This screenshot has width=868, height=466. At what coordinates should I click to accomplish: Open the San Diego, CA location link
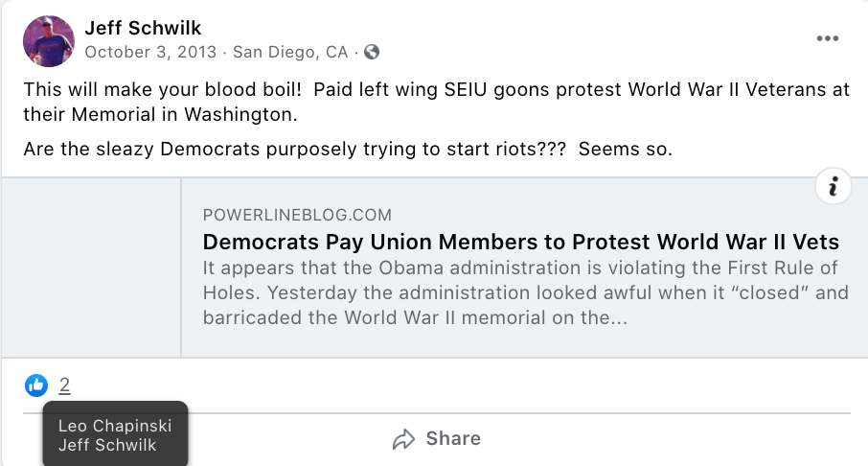290,52
